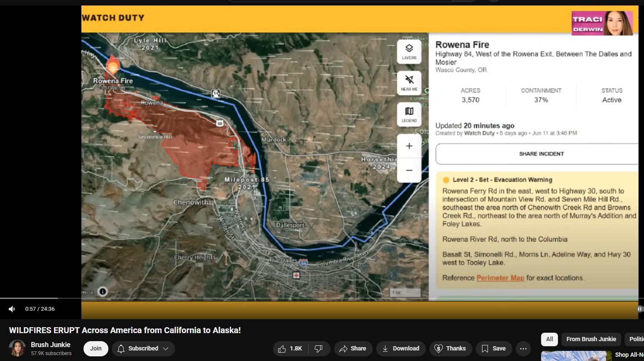644x361 pixels.
Task: Click the Join membership button
Action: click(96, 348)
